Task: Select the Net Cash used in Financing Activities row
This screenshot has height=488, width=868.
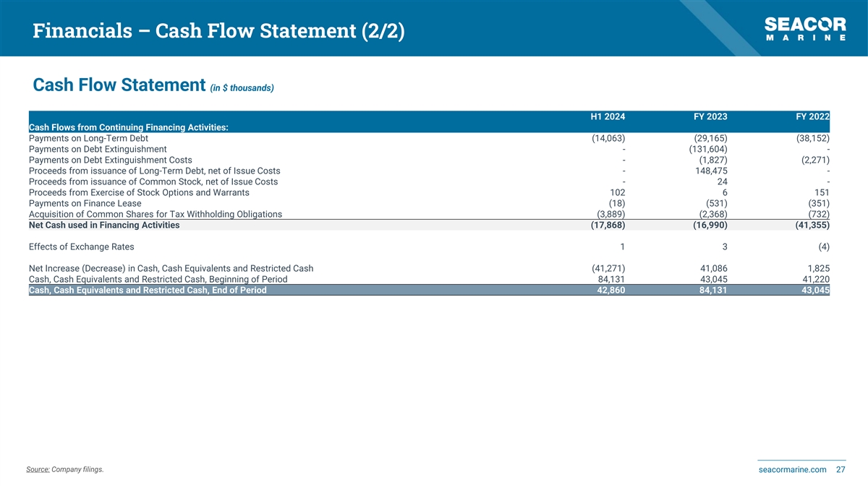Action: click(104, 225)
